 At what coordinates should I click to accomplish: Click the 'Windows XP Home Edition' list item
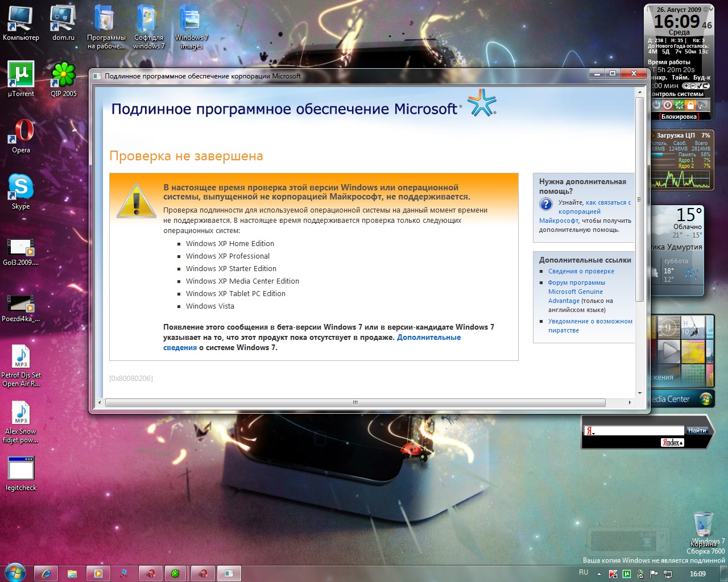click(230, 243)
